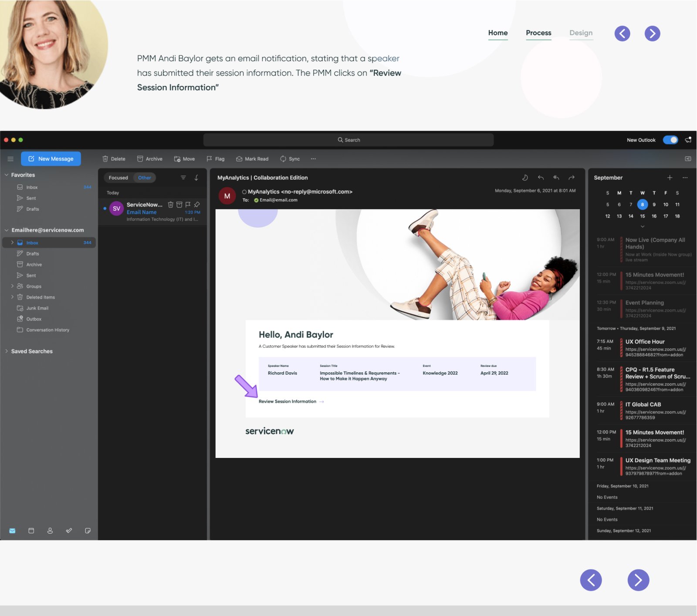Reply to the email
This screenshot has height=616, width=697.
(x=541, y=178)
